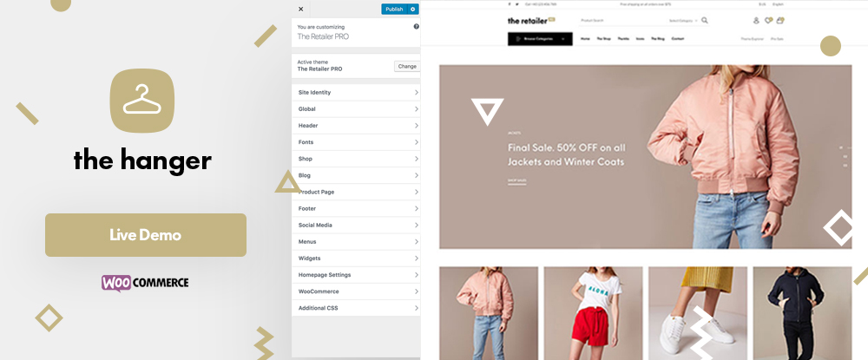
Task: Open The Blog menu item
Action: point(658,39)
